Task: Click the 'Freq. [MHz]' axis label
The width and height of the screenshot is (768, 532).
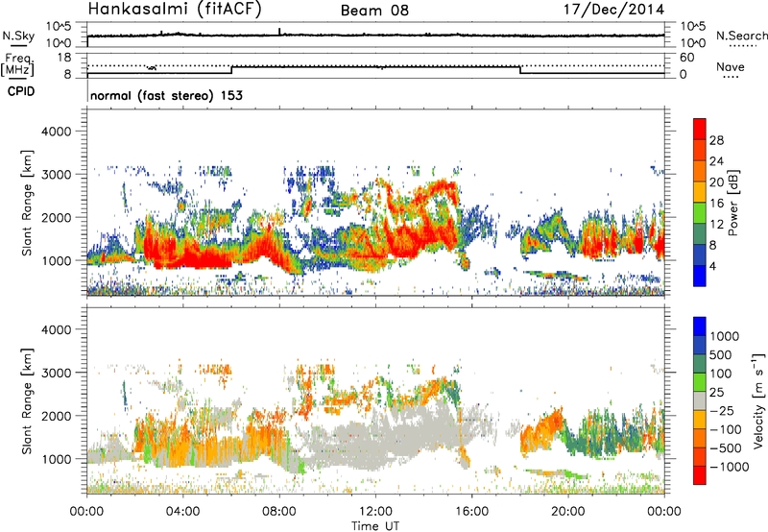Action: coord(17,64)
